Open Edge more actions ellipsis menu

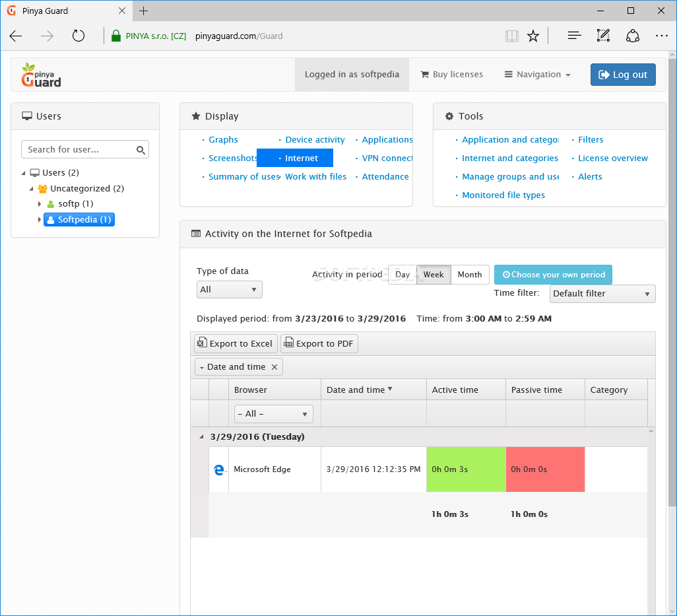[x=661, y=36]
